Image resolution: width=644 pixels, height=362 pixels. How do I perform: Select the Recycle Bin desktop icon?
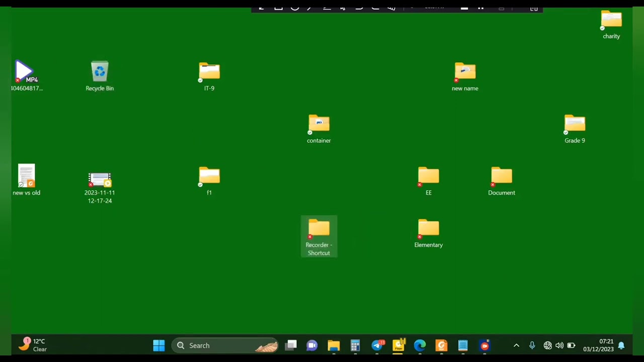click(100, 76)
